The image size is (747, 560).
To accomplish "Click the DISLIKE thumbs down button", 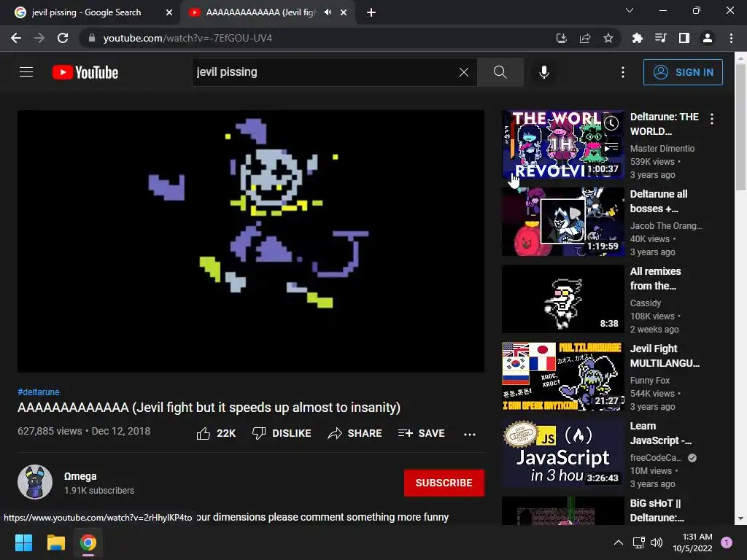I will pos(282,433).
